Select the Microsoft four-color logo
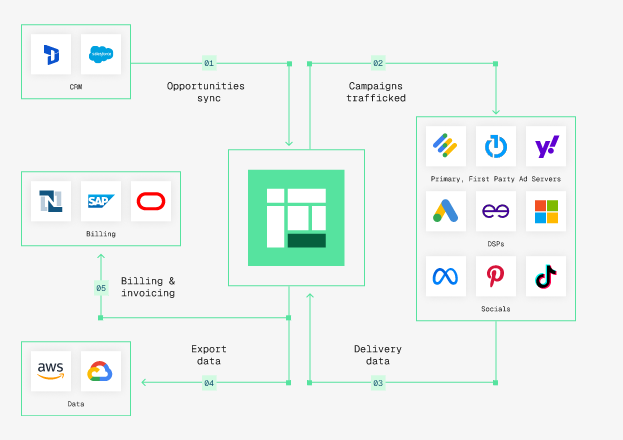 [546, 211]
